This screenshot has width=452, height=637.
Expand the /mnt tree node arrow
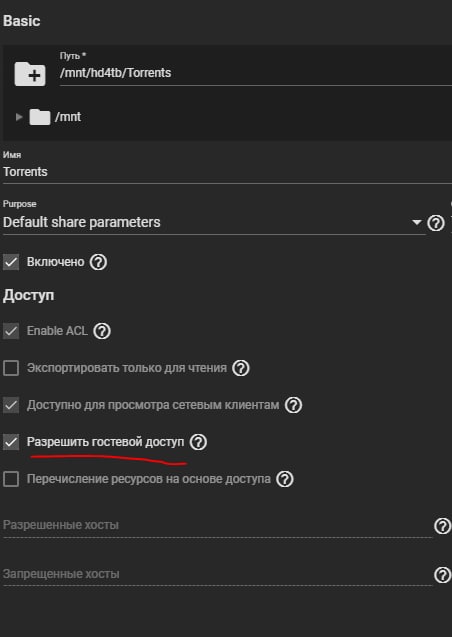coord(19,117)
